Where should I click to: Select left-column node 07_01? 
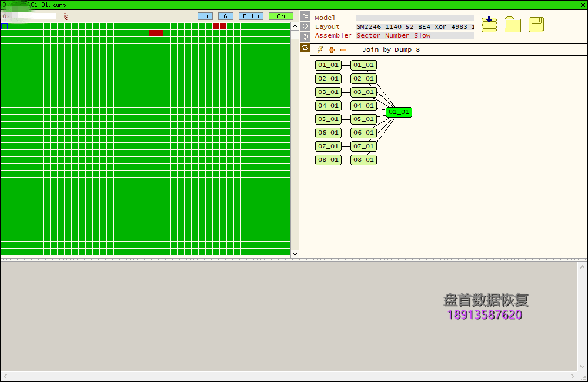(329, 146)
